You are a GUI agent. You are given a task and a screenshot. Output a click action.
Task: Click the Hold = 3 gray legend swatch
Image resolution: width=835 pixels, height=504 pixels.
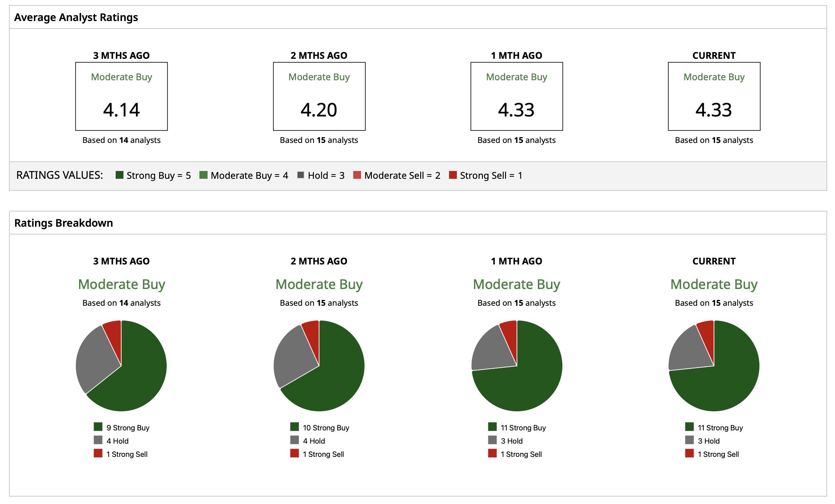click(x=301, y=175)
